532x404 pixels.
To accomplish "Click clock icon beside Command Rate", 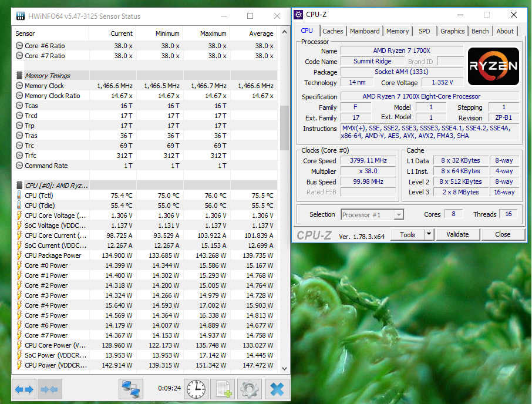I will click(19, 166).
